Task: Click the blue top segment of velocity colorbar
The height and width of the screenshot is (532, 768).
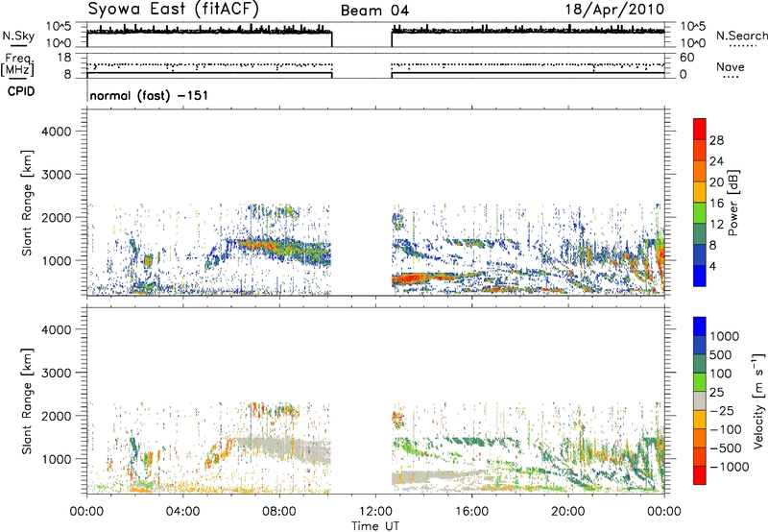Action: tap(700, 326)
